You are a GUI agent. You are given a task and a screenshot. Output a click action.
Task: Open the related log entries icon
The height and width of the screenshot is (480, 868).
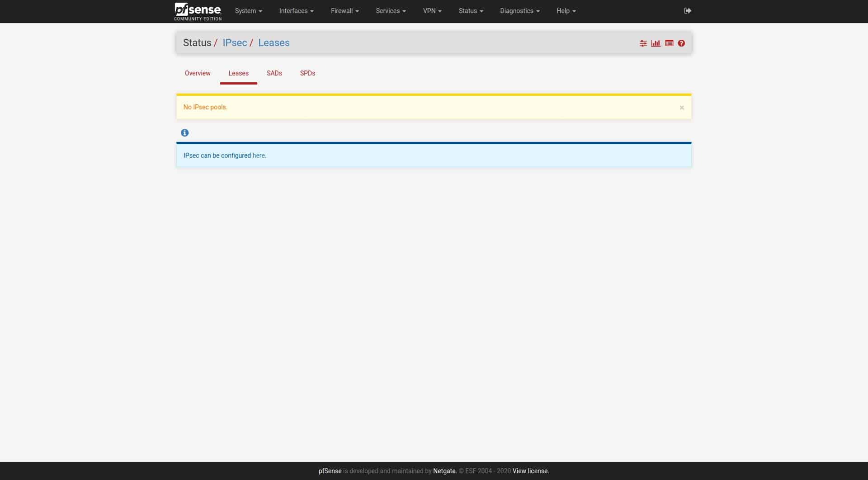pos(669,43)
